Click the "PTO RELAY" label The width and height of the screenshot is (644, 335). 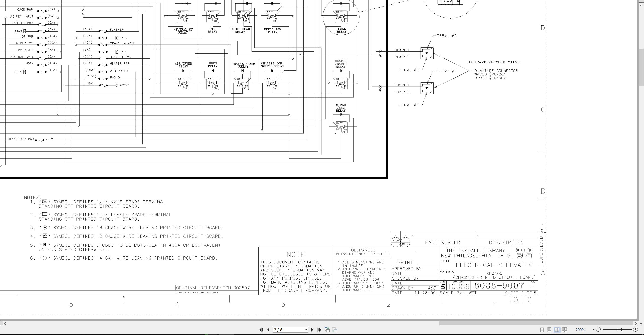pyautogui.click(x=212, y=30)
